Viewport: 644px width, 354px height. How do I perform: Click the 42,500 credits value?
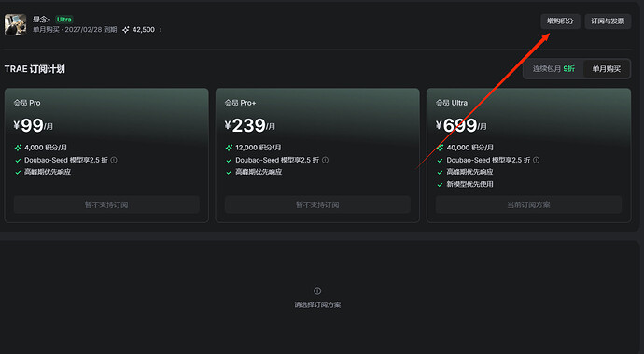pos(144,30)
